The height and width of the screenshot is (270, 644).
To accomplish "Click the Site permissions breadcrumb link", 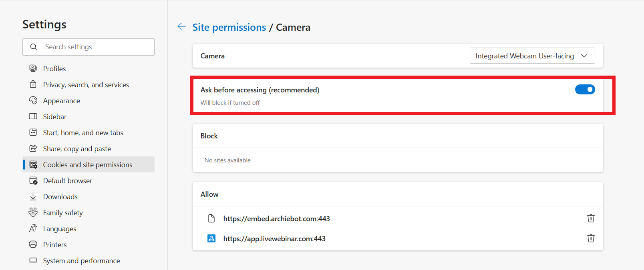I will coord(229,27).
